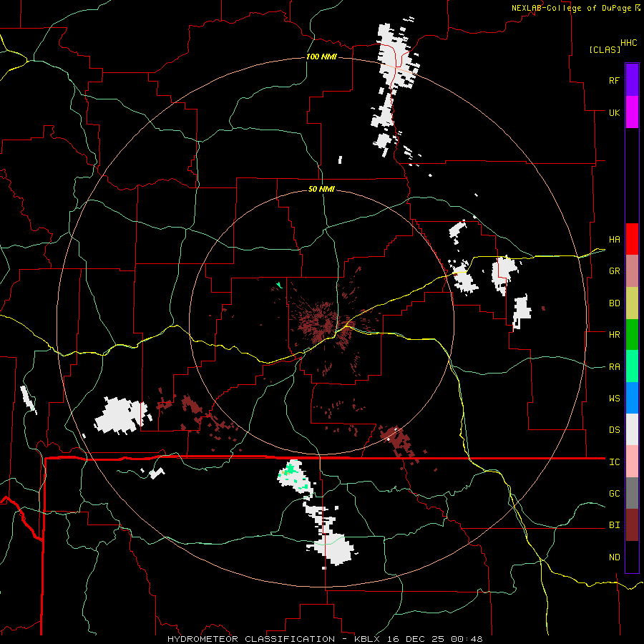Screen dimensions: 644x644
Task: Click the RF legend label
Action: pyautogui.click(x=614, y=81)
